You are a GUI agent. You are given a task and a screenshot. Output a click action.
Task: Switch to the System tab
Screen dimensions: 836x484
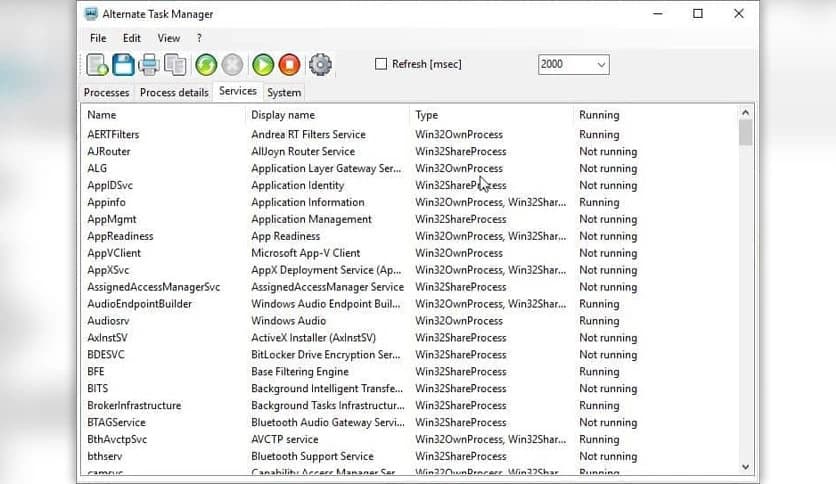pos(284,92)
